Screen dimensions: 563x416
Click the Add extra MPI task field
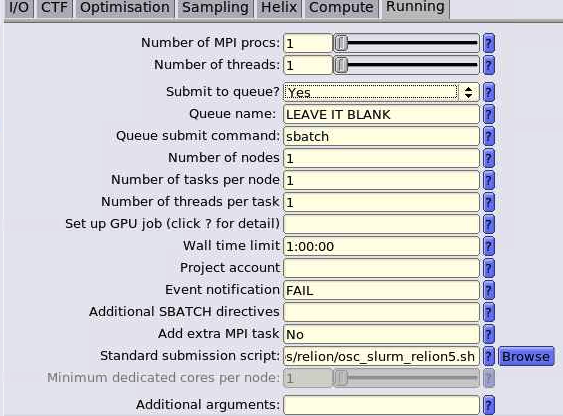click(x=381, y=334)
